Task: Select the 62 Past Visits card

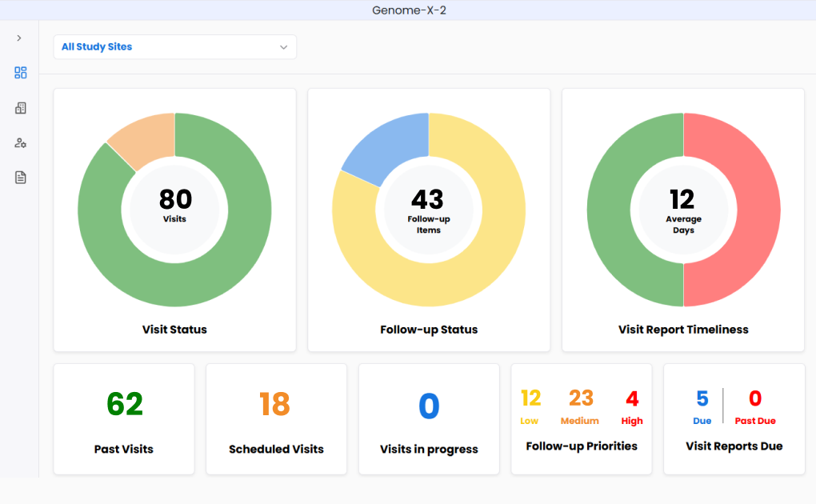Action: (124, 419)
